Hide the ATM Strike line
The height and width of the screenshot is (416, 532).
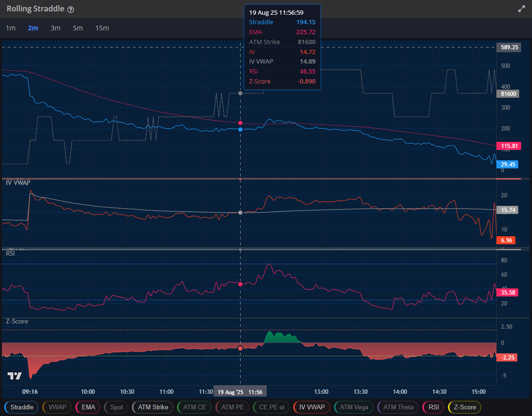152,407
